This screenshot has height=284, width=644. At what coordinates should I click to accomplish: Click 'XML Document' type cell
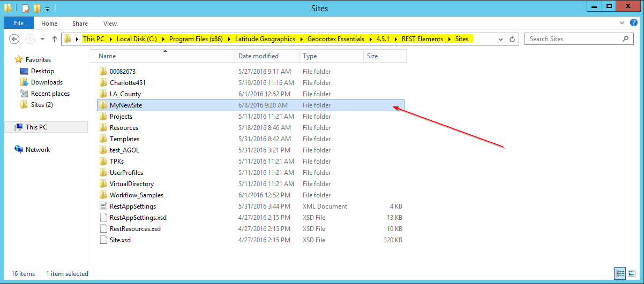[325, 206]
